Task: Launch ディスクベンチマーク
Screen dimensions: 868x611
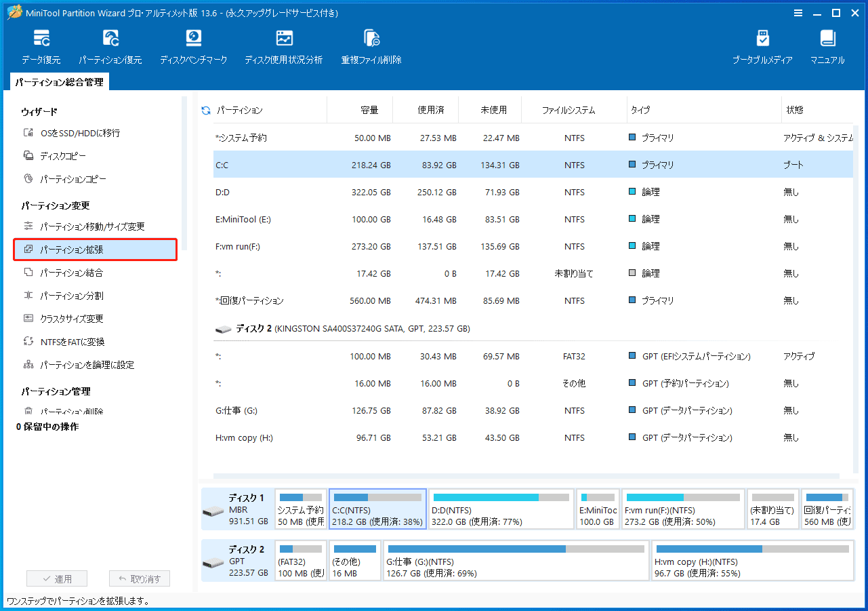Action: (194, 47)
